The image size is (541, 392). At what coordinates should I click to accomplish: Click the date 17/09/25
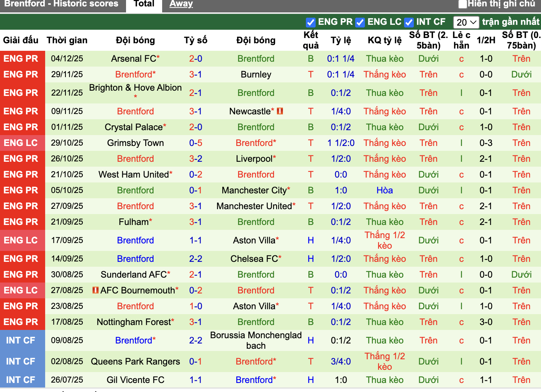click(67, 240)
